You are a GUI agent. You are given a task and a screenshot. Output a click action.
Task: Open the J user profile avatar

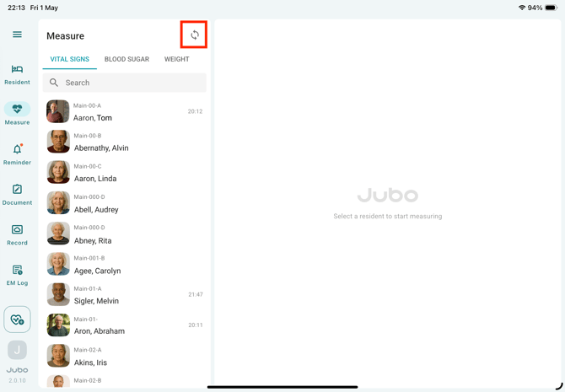[x=17, y=350]
